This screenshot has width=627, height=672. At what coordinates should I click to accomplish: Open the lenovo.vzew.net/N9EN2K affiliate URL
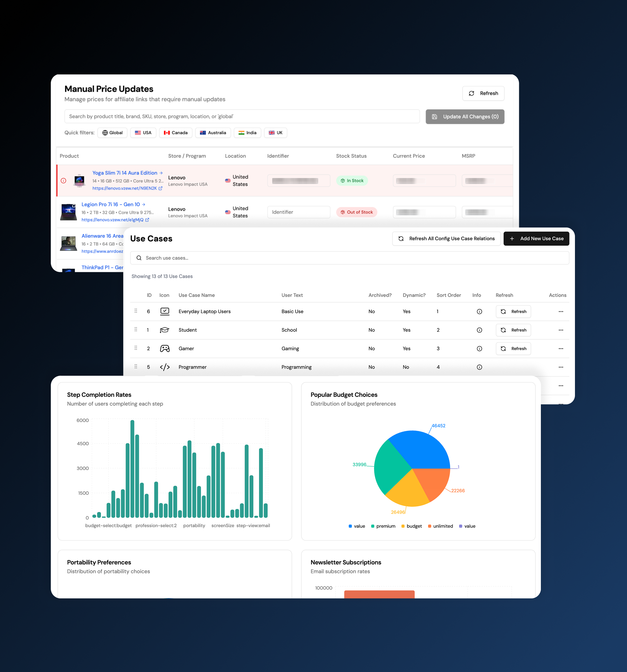(x=127, y=188)
